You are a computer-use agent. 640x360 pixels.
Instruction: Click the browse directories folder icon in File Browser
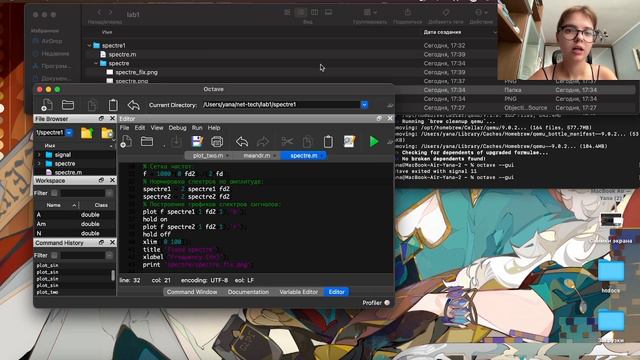point(107,133)
